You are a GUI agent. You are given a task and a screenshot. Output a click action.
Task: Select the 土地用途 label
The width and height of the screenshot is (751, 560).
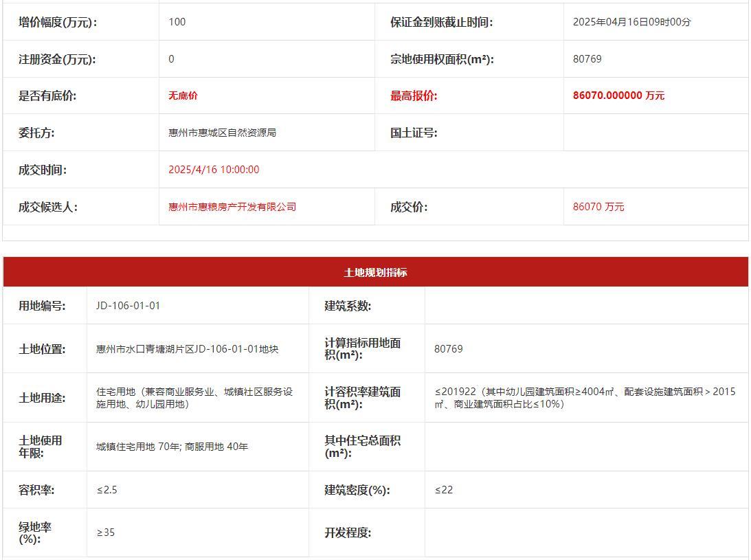click(42, 398)
